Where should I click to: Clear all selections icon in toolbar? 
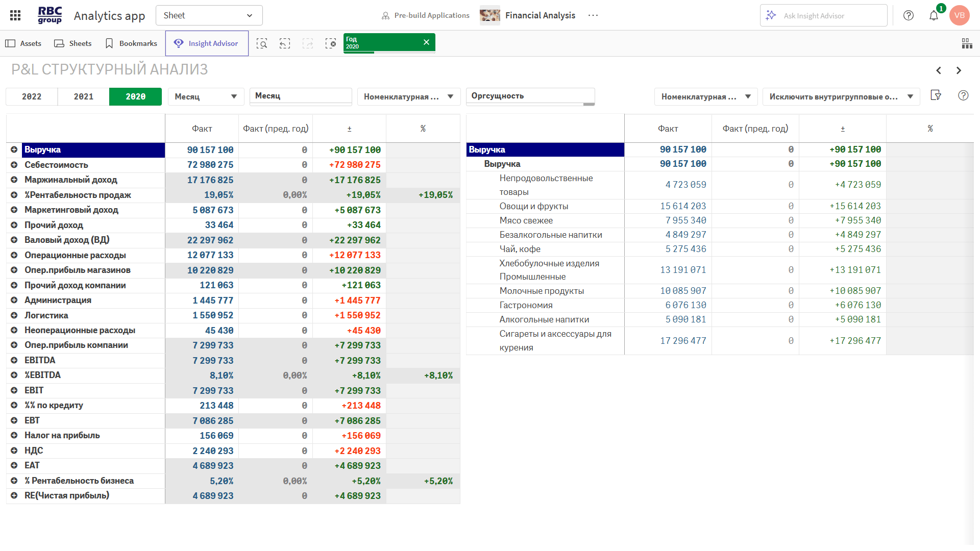point(331,43)
